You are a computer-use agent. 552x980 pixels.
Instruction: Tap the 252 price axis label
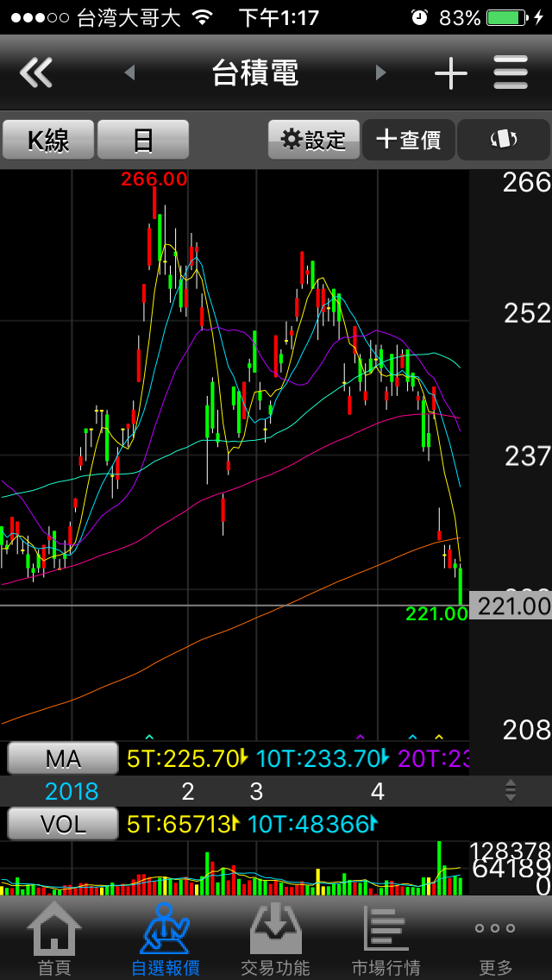[x=528, y=314]
